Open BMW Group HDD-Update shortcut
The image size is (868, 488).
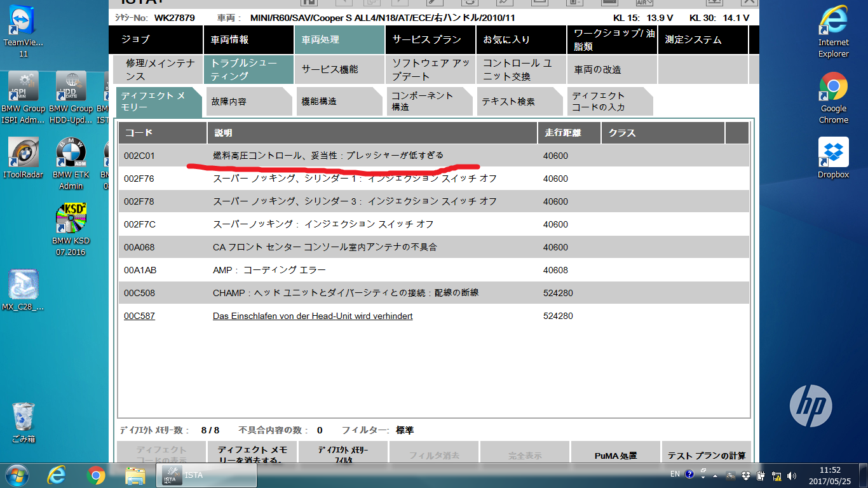point(71,97)
